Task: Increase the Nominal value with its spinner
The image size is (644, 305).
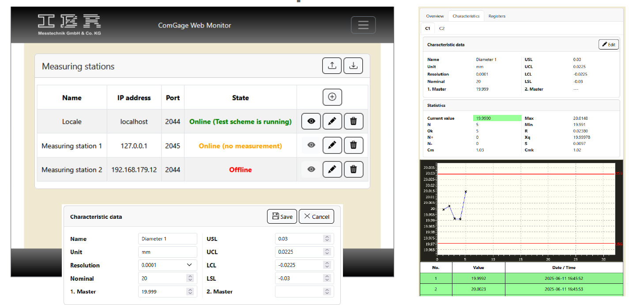Action: point(190,276)
